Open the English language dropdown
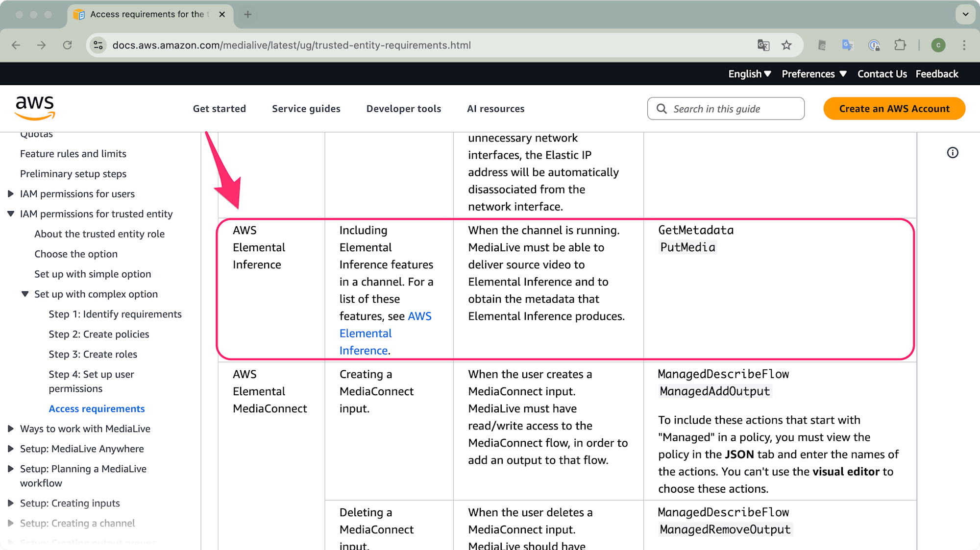The width and height of the screenshot is (980, 550). [749, 74]
